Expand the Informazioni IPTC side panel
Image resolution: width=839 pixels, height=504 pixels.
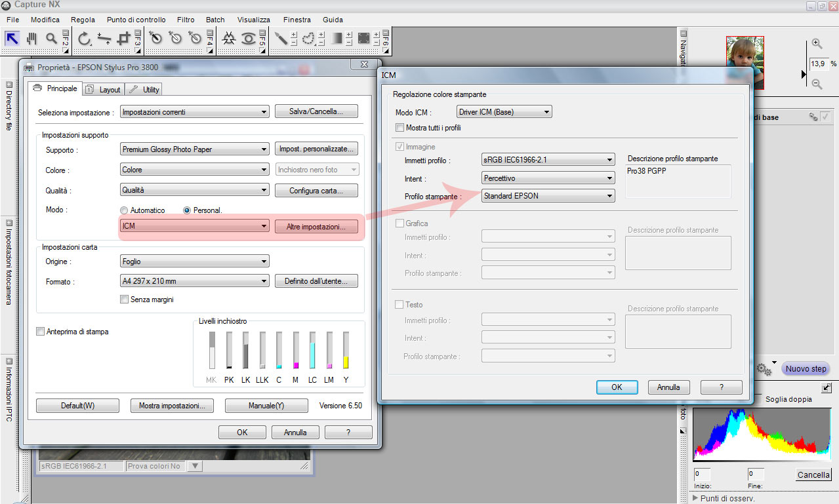point(9,360)
